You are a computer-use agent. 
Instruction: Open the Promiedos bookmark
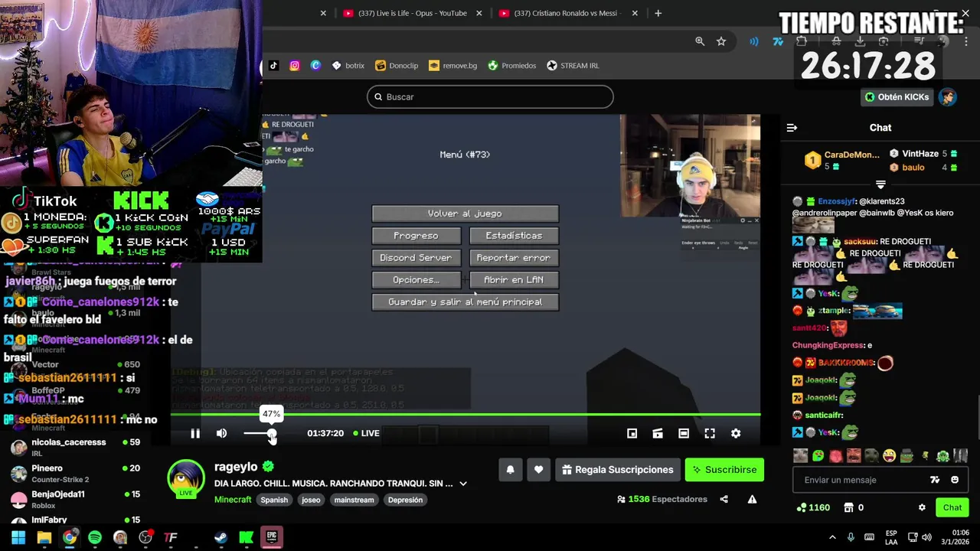[x=511, y=66]
